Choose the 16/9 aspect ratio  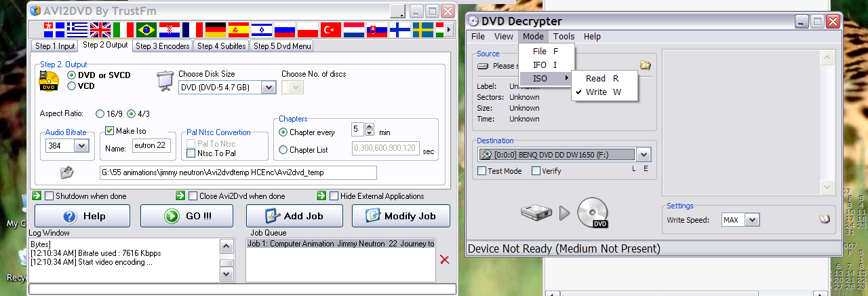point(100,113)
